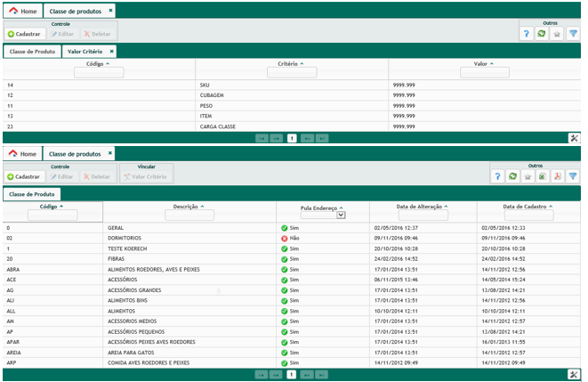Screen dimensions: 588x382
Task: Click the Sim indicator for FIBRAS row
Action: click(285, 259)
